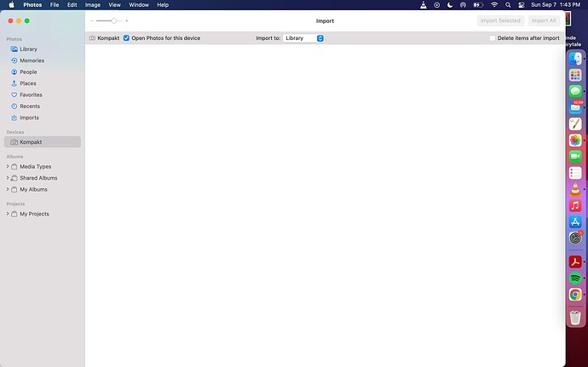Open Imports in the sidebar

click(43, 118)
